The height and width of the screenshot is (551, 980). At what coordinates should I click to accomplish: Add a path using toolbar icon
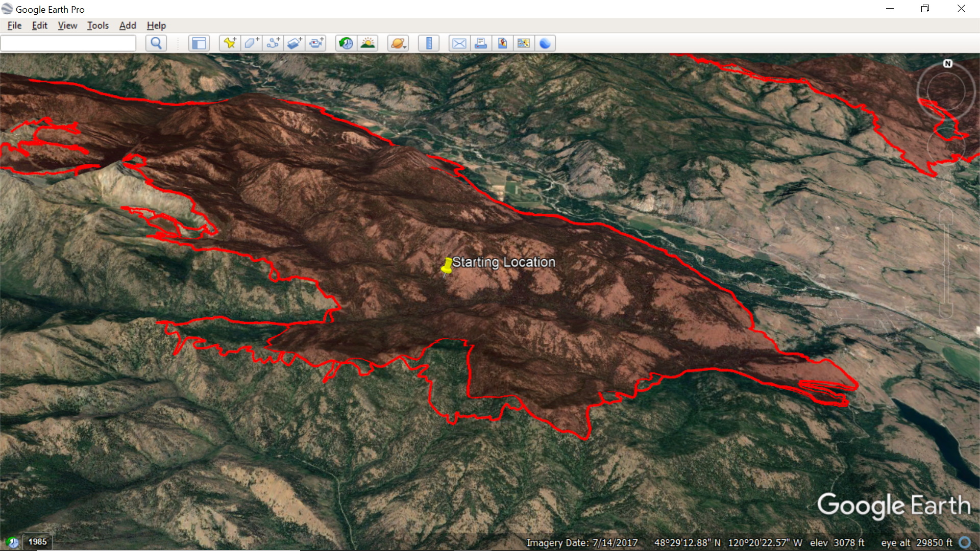point(273,43)
